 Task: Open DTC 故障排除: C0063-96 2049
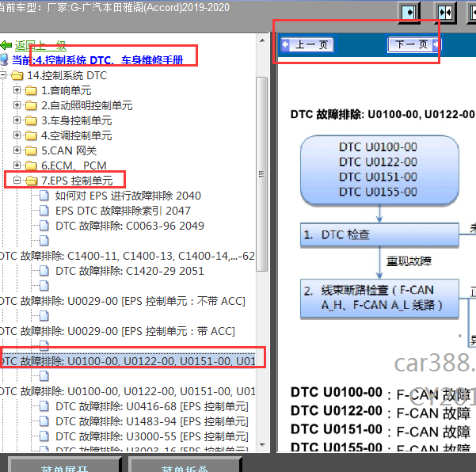click(x=130, y=226)
